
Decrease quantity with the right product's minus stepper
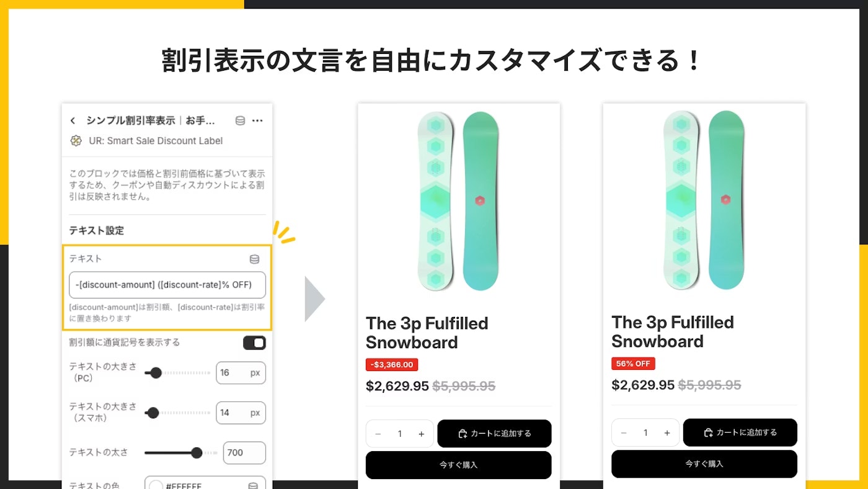(x=624, y=433)
